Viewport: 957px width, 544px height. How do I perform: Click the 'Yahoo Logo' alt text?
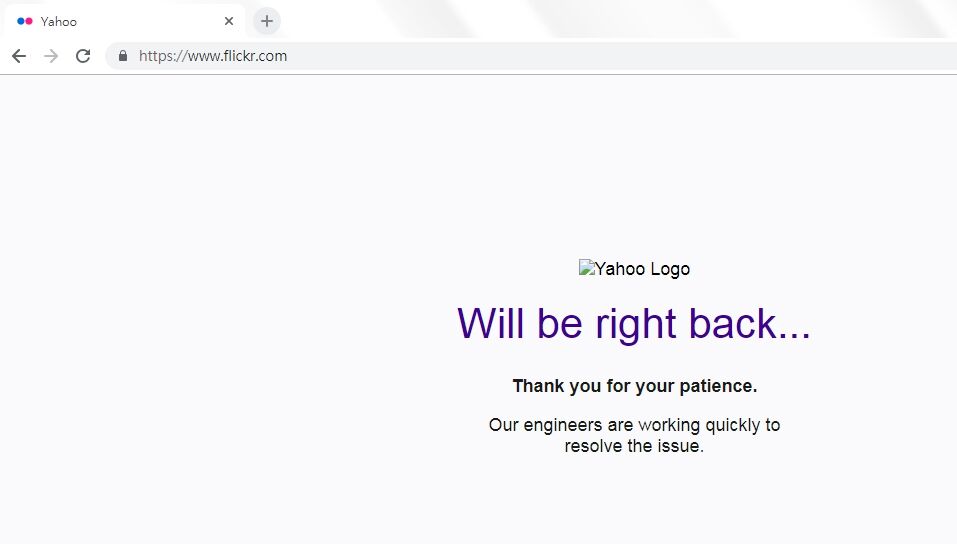click(x=642, y=269)
